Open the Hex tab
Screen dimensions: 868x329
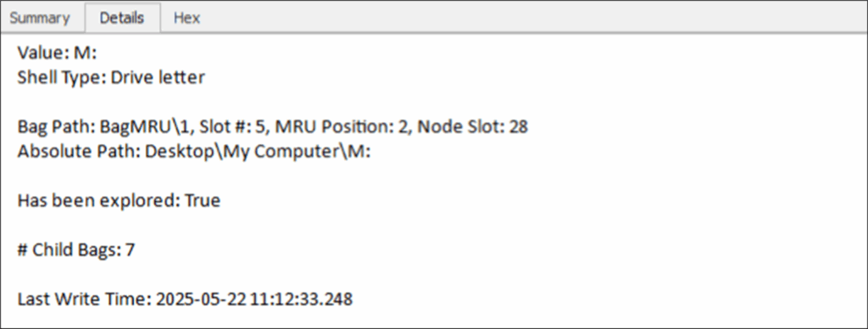tap(186, 18)
